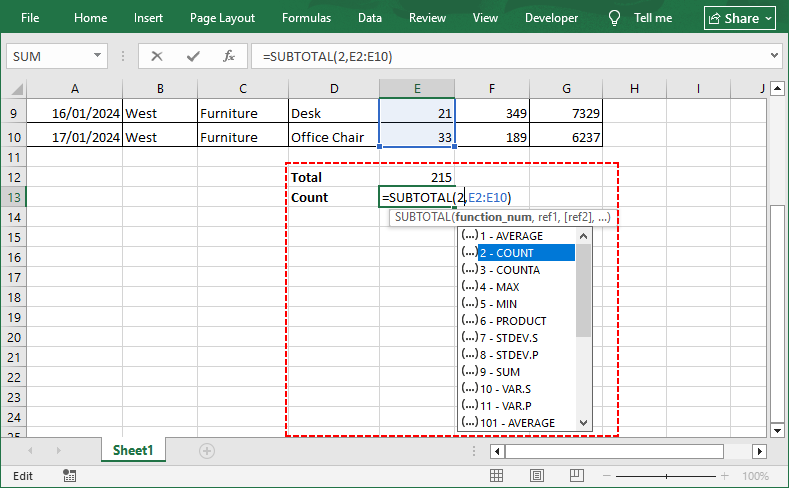Open the Name Box dropdown arrow
The image size is (789, 488).
pyautogui.click(x=98, y=56)
